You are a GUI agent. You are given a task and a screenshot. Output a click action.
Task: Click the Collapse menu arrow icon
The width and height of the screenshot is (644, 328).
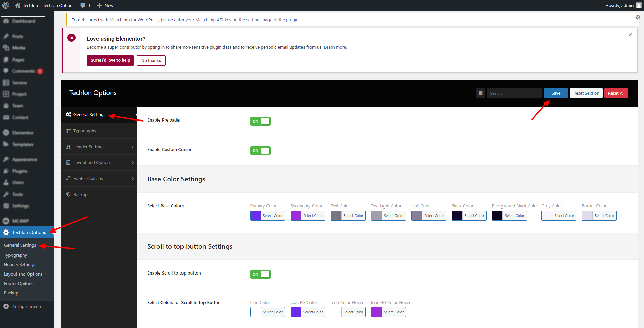[6, 306]
